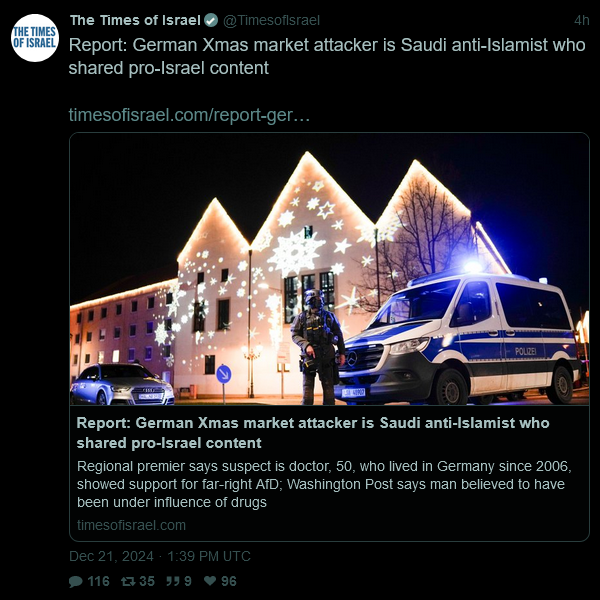Screen dimensions: 600x600
Task: Click the 35 retweets count
Action: 147,581
